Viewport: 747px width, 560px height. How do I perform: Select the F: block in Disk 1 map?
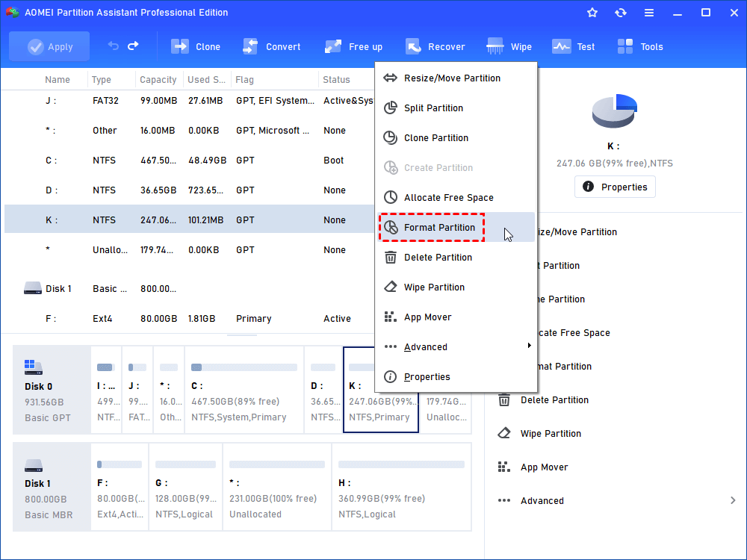[x=120, y=487]
